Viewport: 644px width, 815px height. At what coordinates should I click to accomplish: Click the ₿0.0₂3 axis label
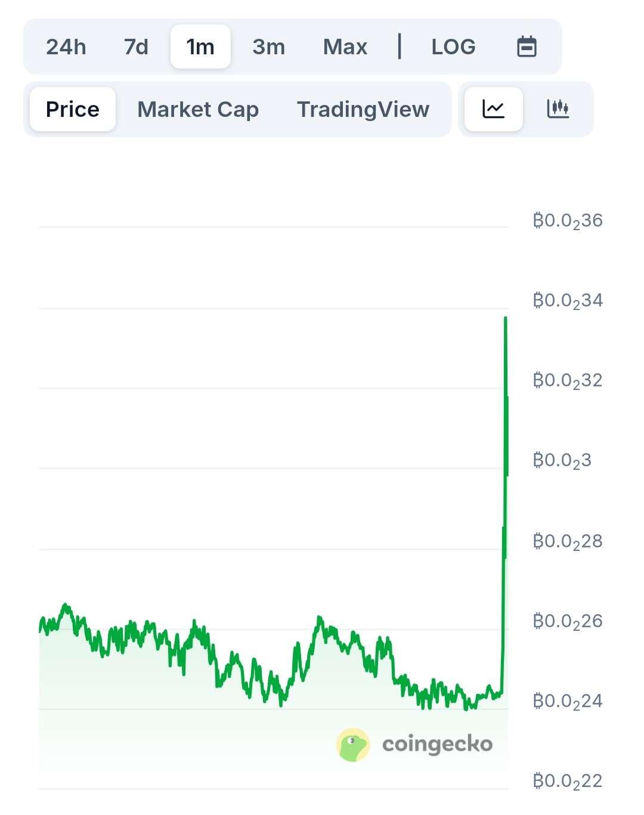click(562, 461)
